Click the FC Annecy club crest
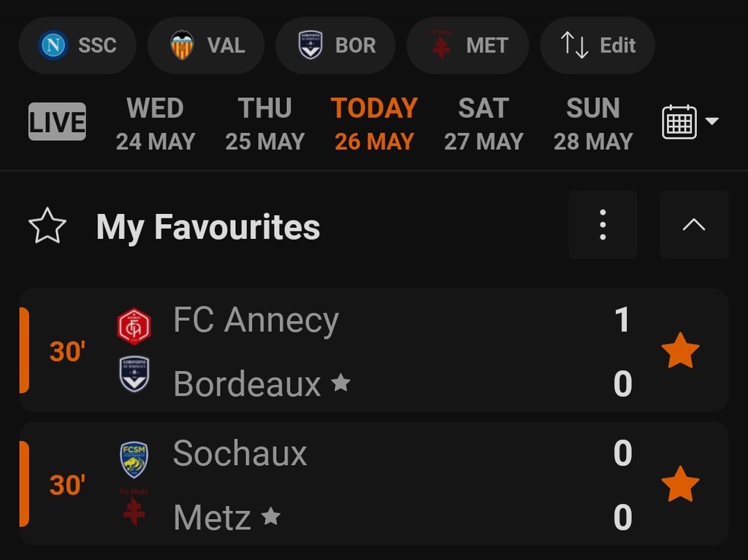748x560 pixels. [134, 326]
